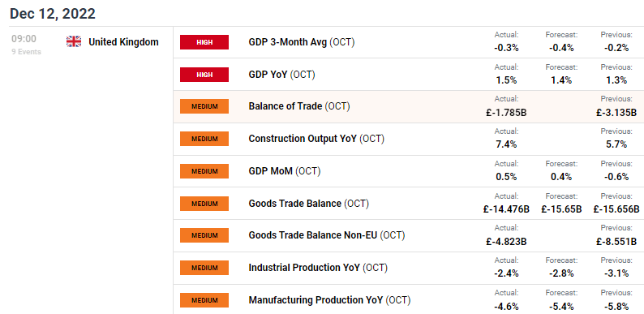This screenshot has height=314, width=644.
Task: Click the MEDIUM badge beside Balance of Trade
Action: tap(204, 106)
